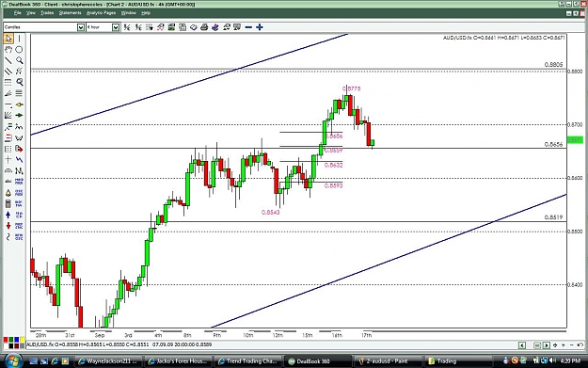Open the View menu

click(x=30, y=13)
